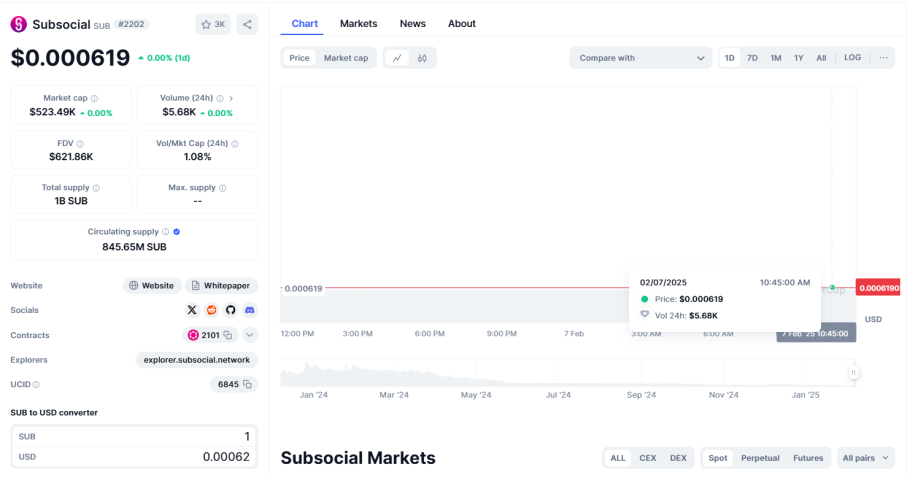Set chart range to 1D

click(x=729, y=58)
